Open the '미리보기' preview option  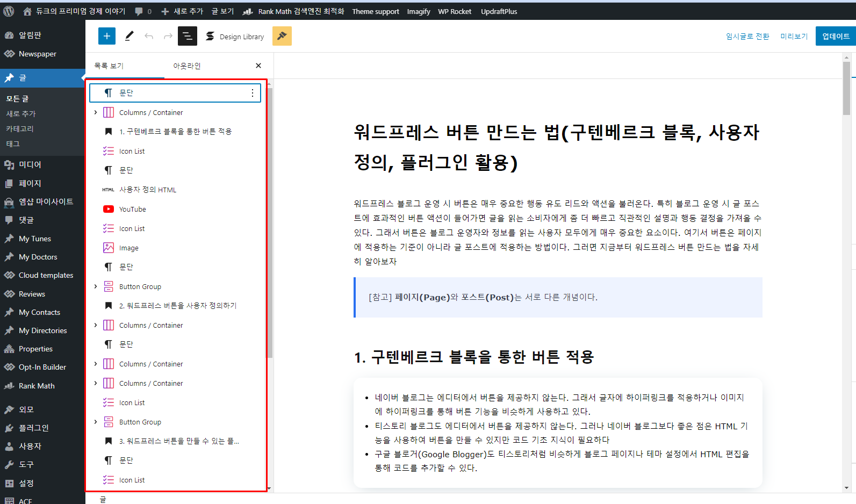794,37
